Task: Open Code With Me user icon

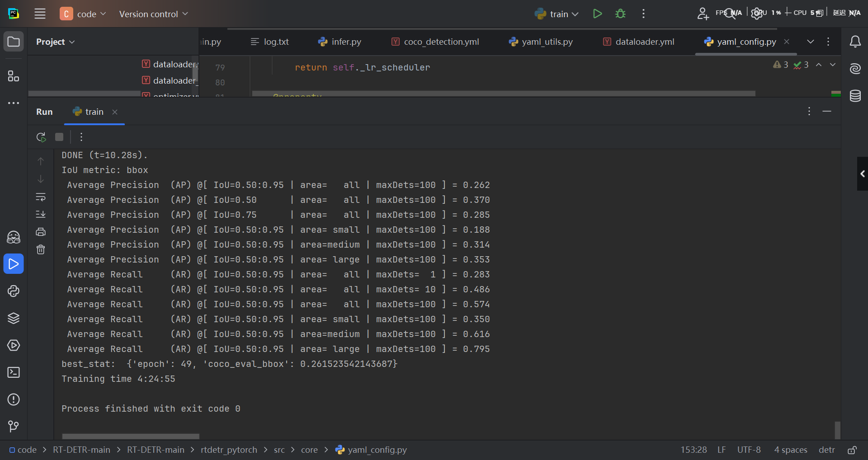Action: (703, 14)
